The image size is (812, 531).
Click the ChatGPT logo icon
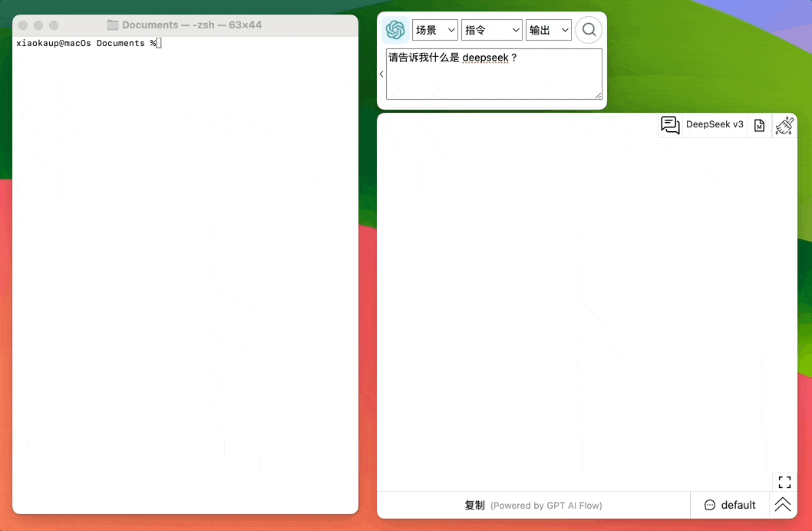pos(395,30)
